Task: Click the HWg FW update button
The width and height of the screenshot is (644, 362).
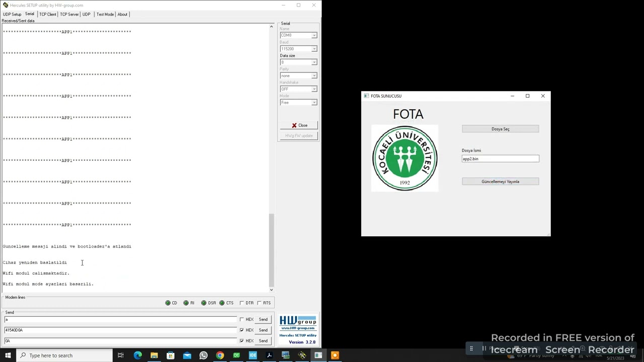Action: (299, 136)
